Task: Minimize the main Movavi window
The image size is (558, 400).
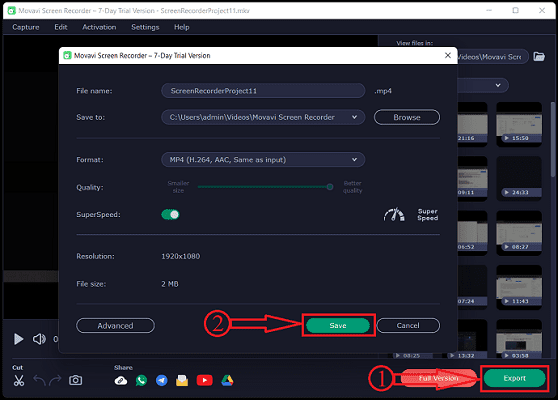Action: pos(489,10)
